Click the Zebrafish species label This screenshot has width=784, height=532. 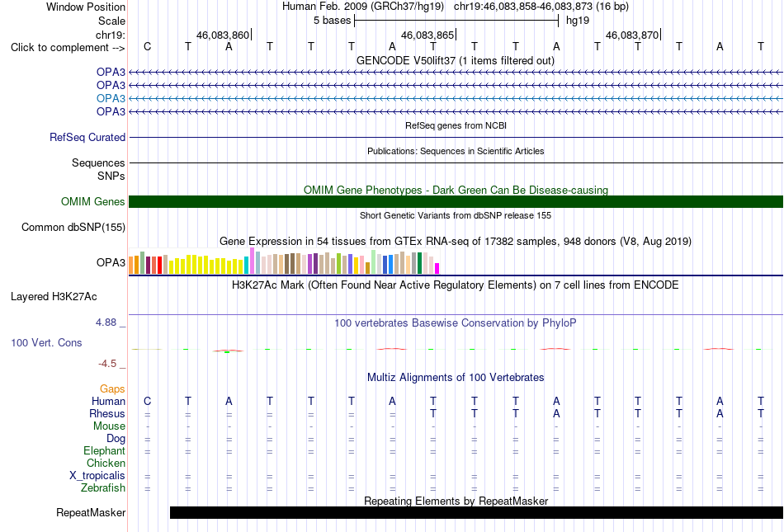point(103,487)
